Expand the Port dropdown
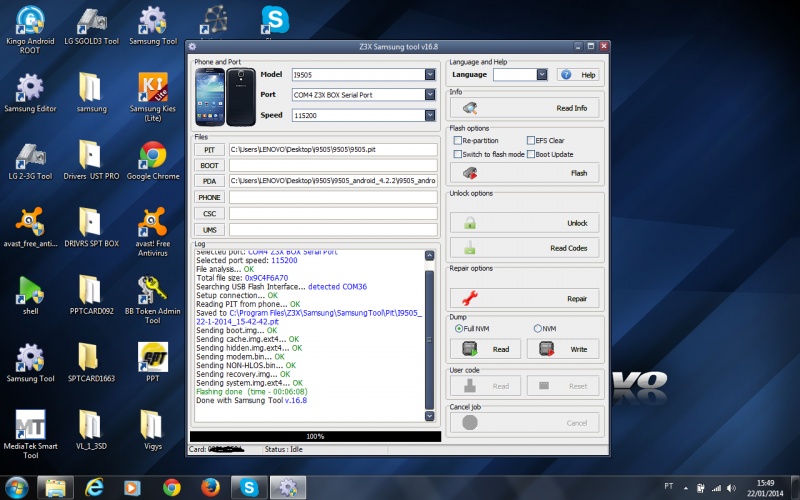800x500 pixels. [430, 94]
